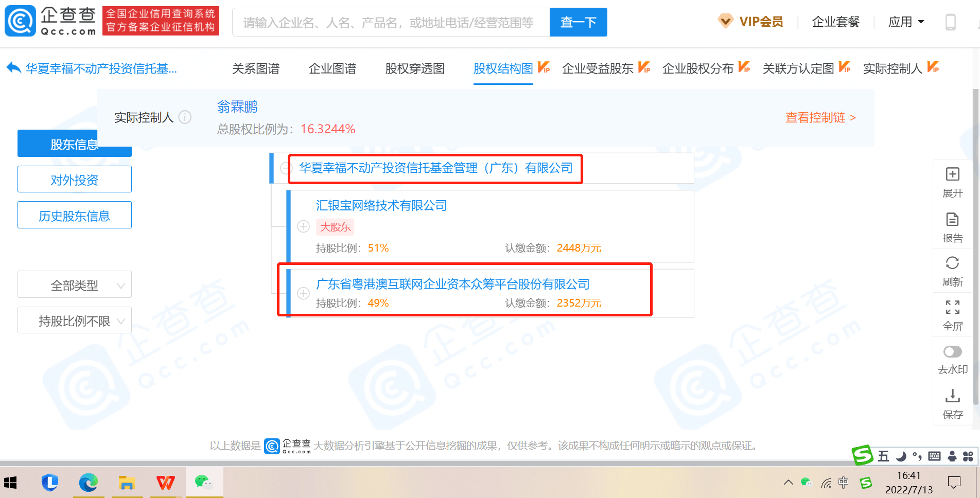Switch to the 股权穿透图 tab
Screen dimensions: 980x498
(414, 68)
